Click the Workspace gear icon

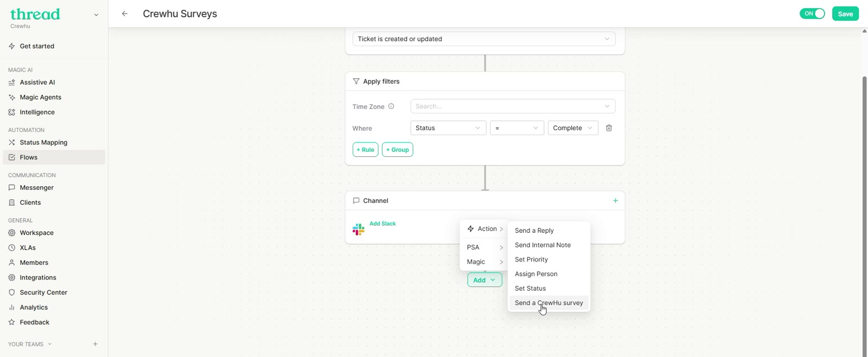point(12,233)
